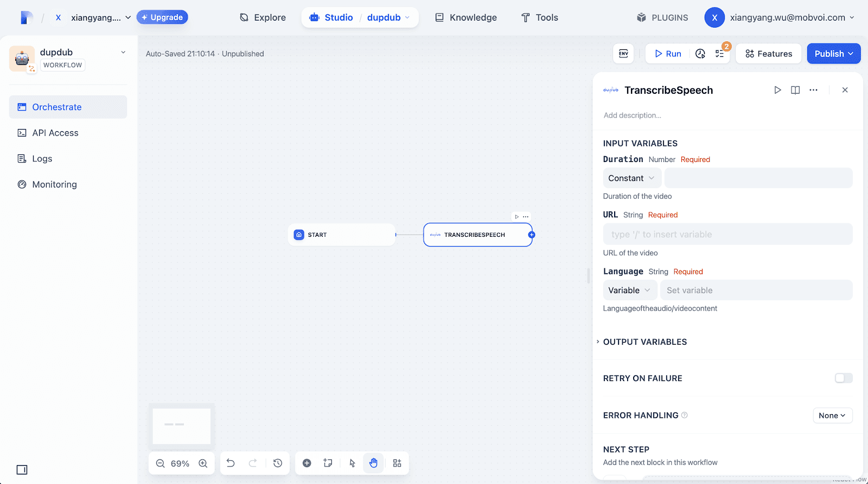Click the zoom out magnifier icon
868x484 pixels.
(x=160, y=463)
